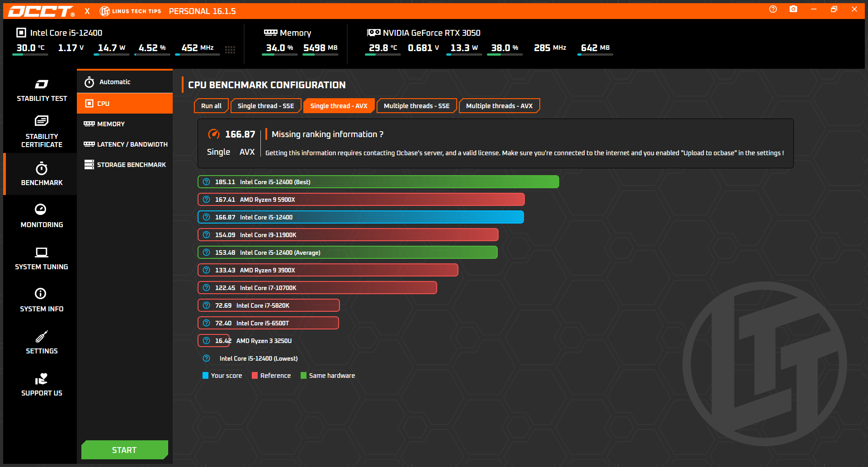868x467 pixels.
Task: Click the PERSONAL 16.1.5 version text
Action: coord(202,11)
